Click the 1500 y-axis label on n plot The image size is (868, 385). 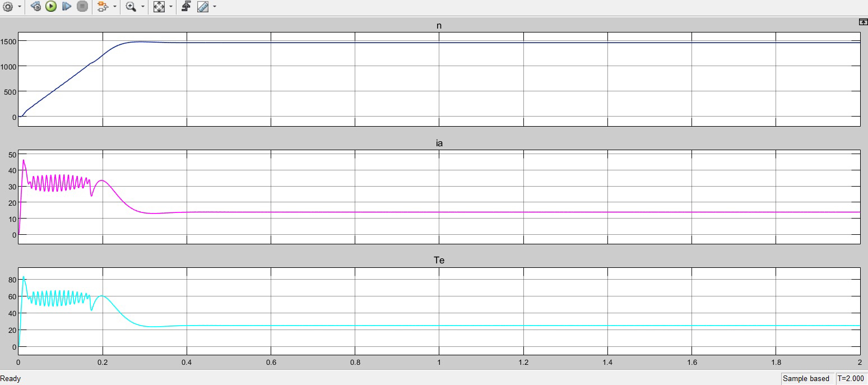click(x=9, y=41)
